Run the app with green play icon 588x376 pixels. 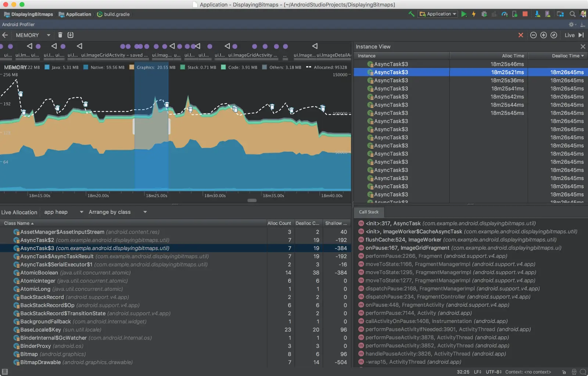coord(464,14)
